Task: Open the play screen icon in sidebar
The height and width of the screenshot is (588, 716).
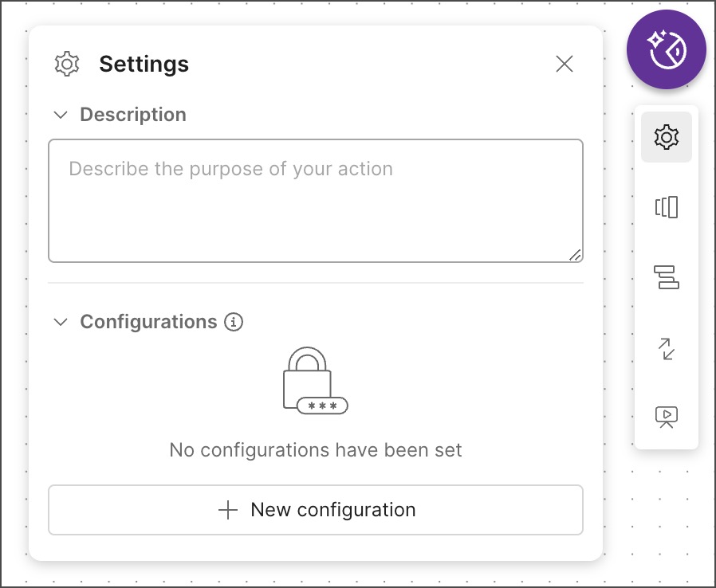Action: (666, 417)
